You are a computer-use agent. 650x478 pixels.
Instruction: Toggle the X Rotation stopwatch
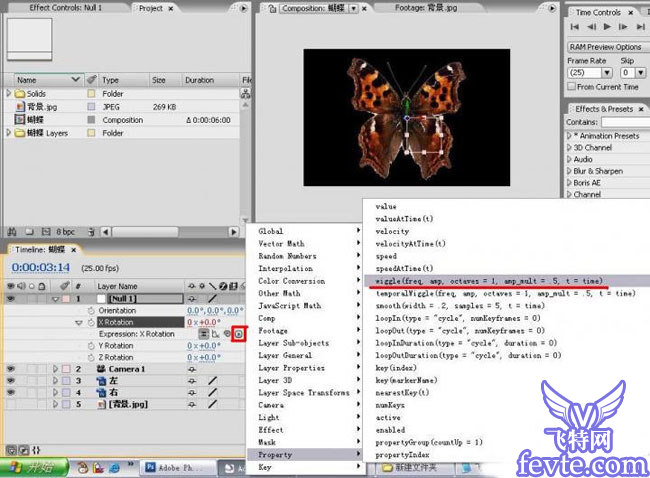click(x=91, y=322)
